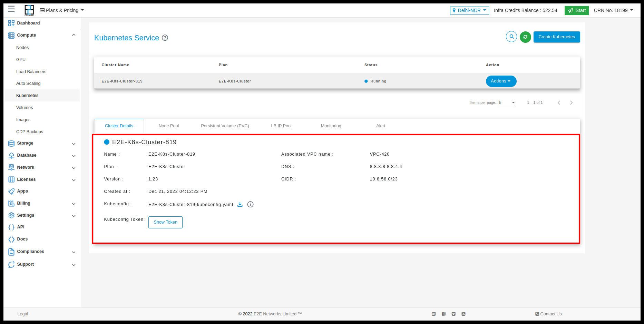Go to previous page arrow in pagination
This screenshot has width=644, height=324.
pos(559,102)
